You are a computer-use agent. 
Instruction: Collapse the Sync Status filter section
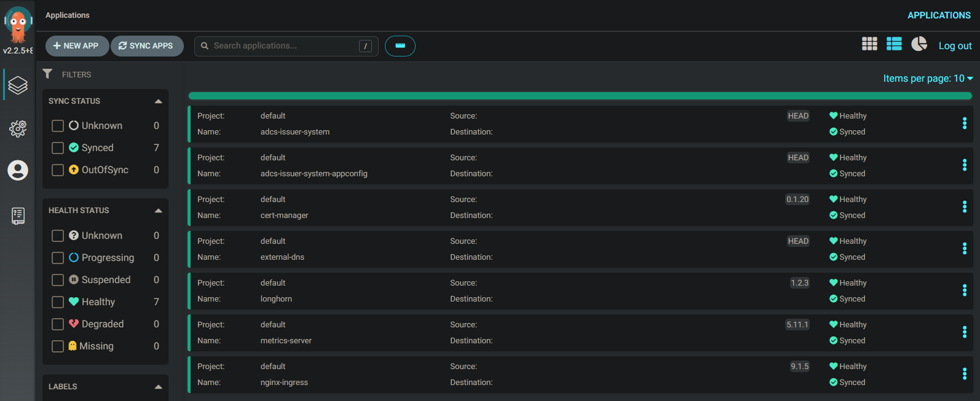[x=158, y=101]
